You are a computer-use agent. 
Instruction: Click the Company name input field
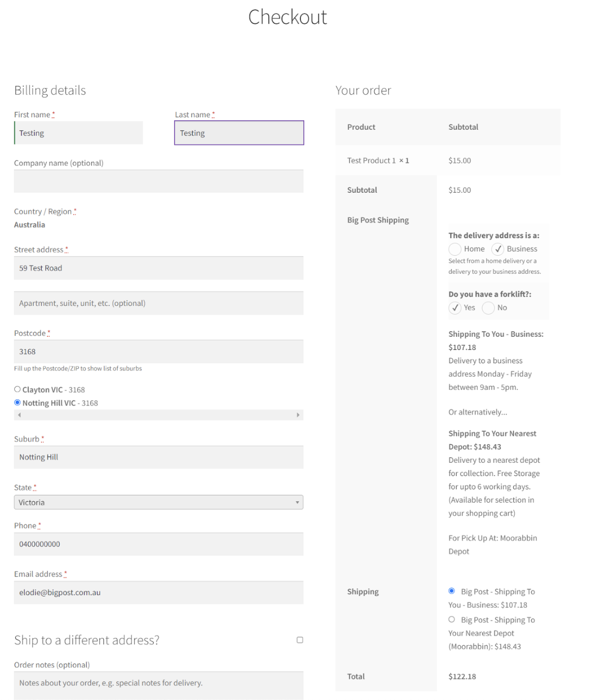click(x=159, y=181)
